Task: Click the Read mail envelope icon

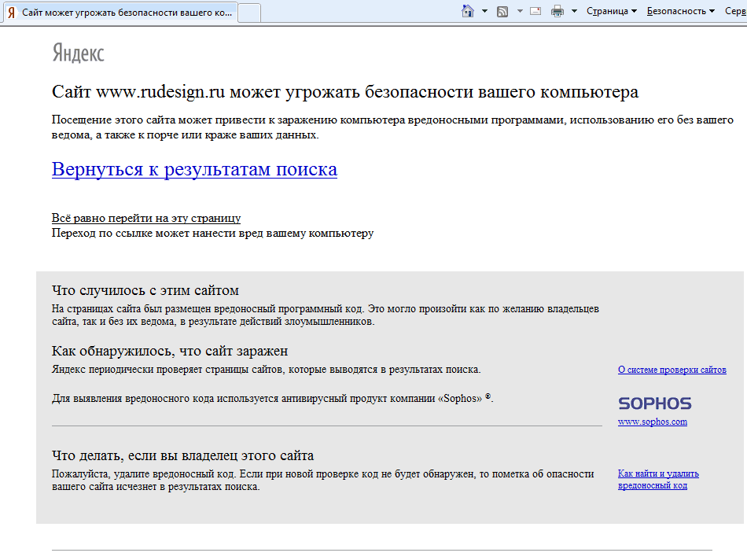Action: click(535, 11)
